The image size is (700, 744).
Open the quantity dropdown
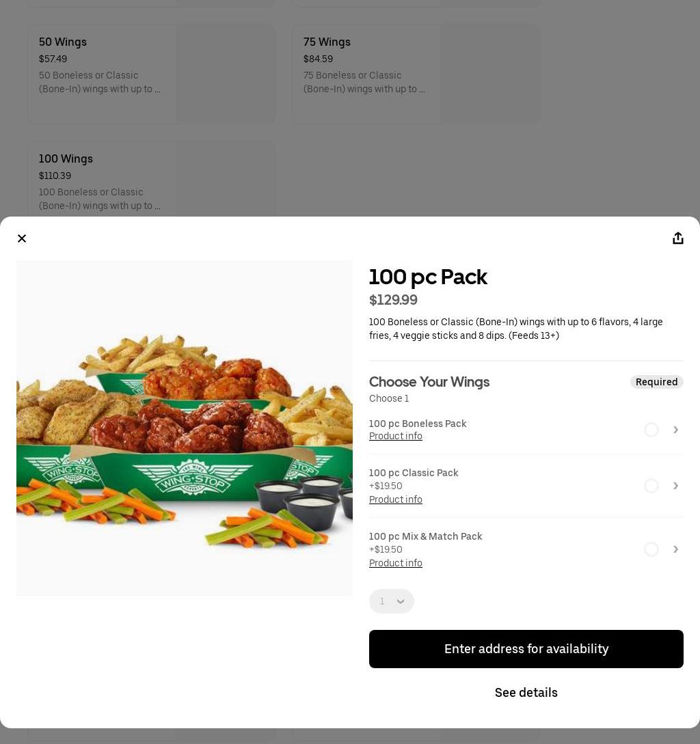click(x=392, y=601)
